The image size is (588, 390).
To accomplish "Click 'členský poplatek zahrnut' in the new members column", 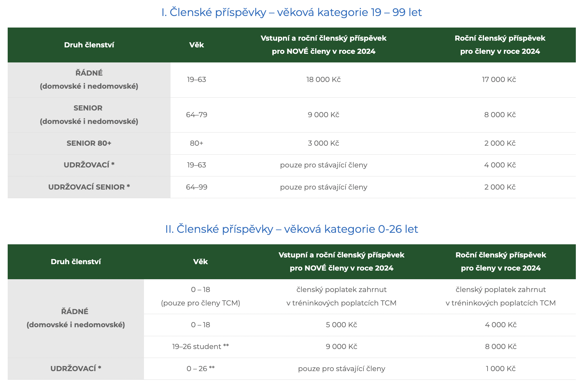I will coord(341,289).
